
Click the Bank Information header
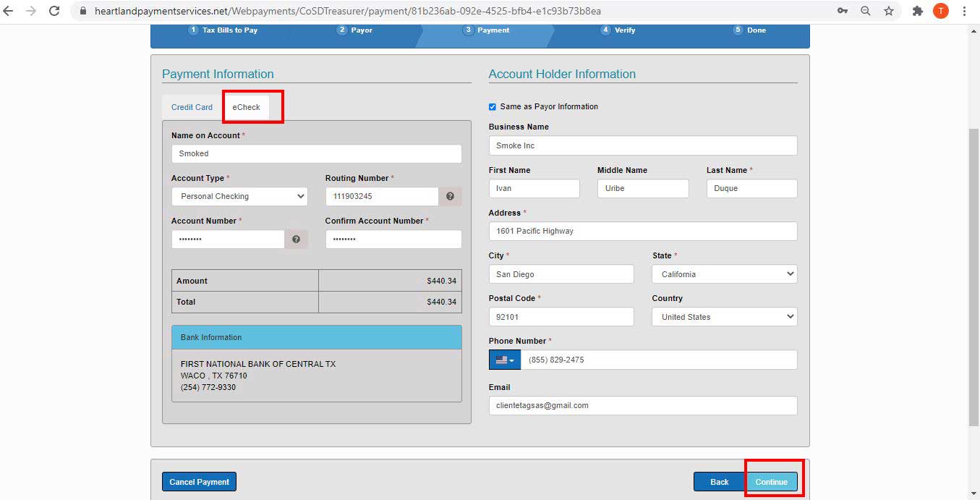coord(316,337)
